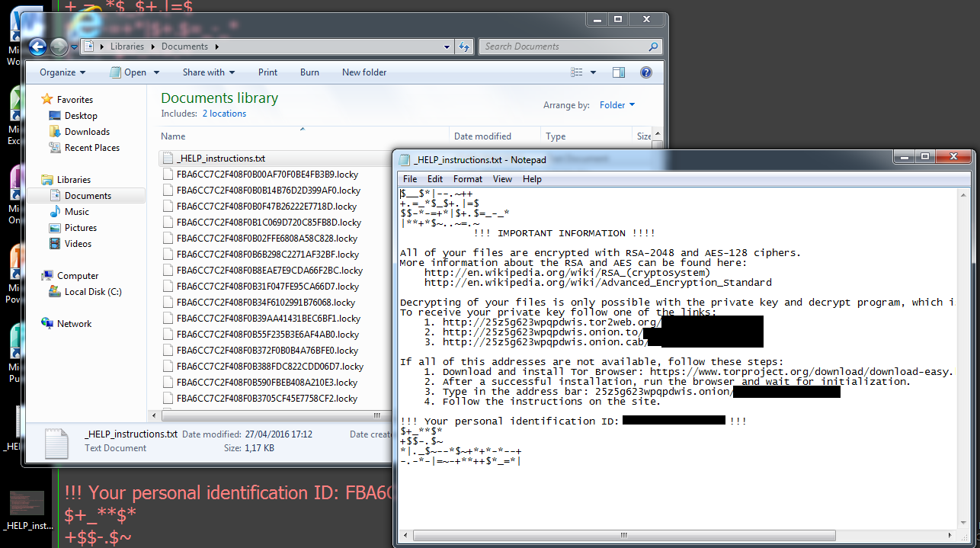Open Notepad Help menu
980x548 pixels.
pos(532,179)
